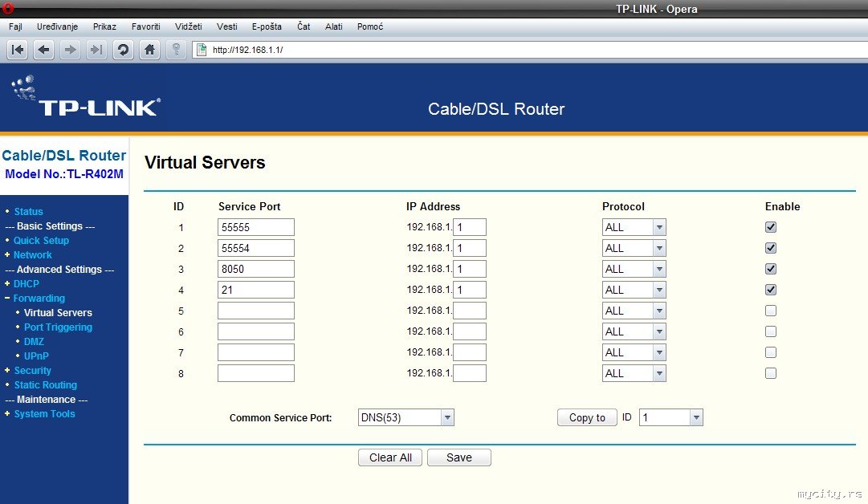
Task: Toggle Enable checkbox for port 21 row
Action: pos(771,290)
